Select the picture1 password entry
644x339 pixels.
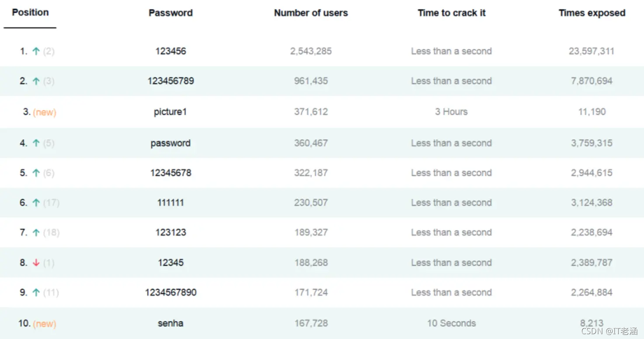click(x=170, y=112)
